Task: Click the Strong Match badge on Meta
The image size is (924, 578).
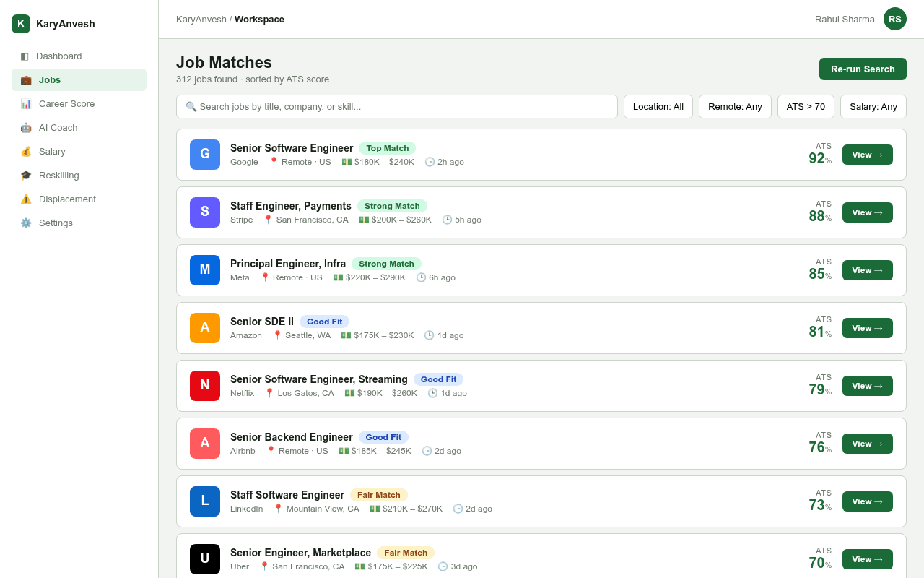Action: pyautogui.click(x=386, y=264)
